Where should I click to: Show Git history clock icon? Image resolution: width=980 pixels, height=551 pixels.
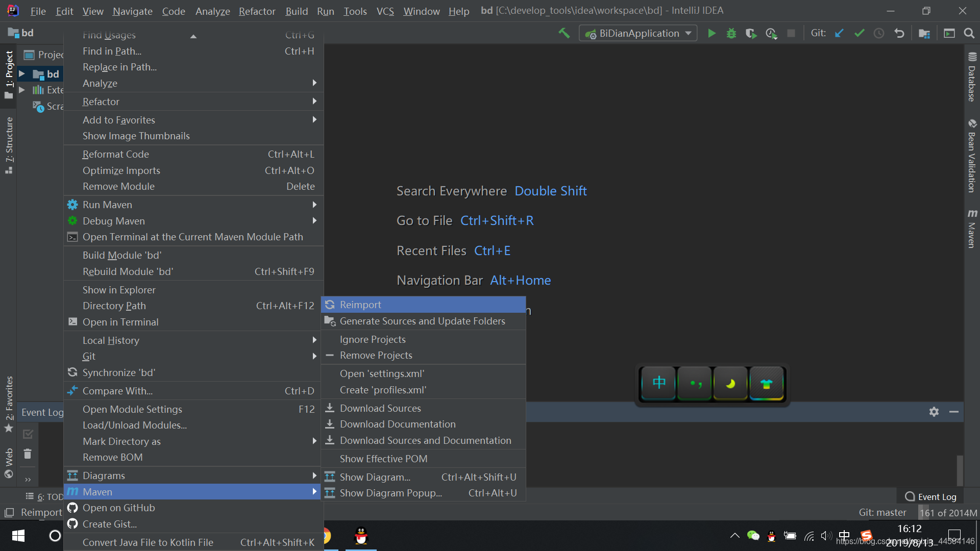879,33
